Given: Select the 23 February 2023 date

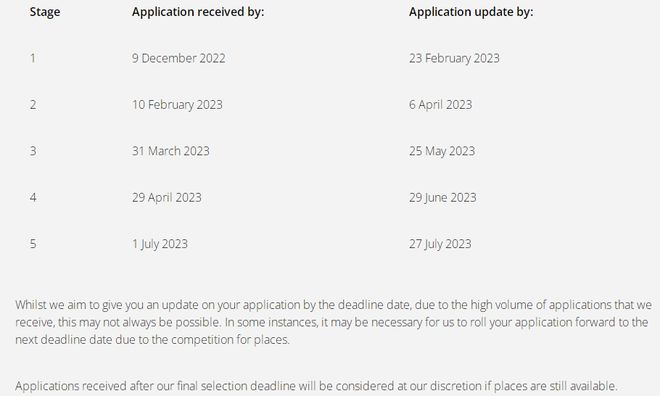Looking at the screenshot, I should click(454, 58).
